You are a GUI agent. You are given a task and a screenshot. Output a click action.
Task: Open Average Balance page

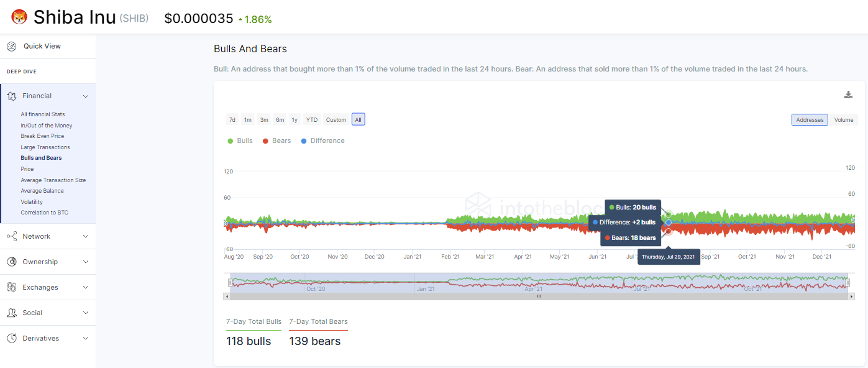pos(42,191)
